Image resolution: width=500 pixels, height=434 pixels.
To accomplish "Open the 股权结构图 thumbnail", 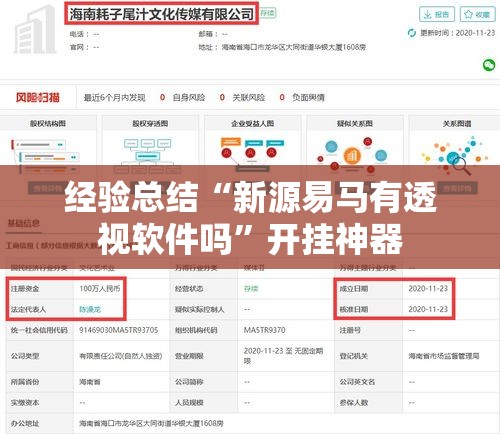I will click(48, 156).
